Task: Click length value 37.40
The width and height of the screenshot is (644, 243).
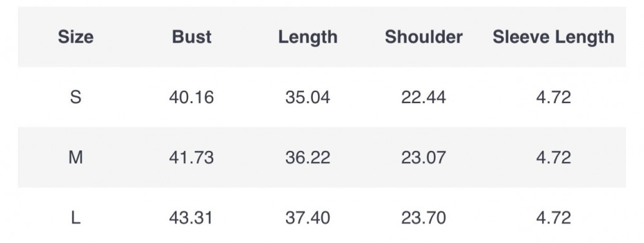Action: 308,217
